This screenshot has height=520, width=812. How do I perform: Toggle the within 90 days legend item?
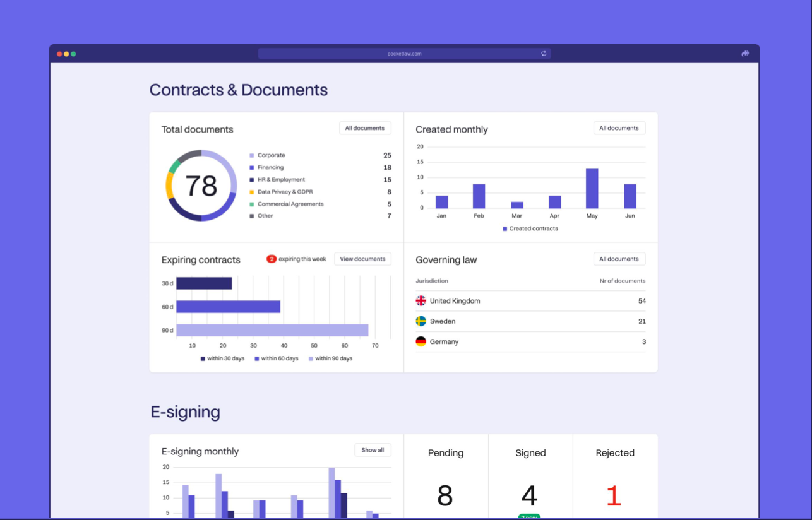(330, 358)
